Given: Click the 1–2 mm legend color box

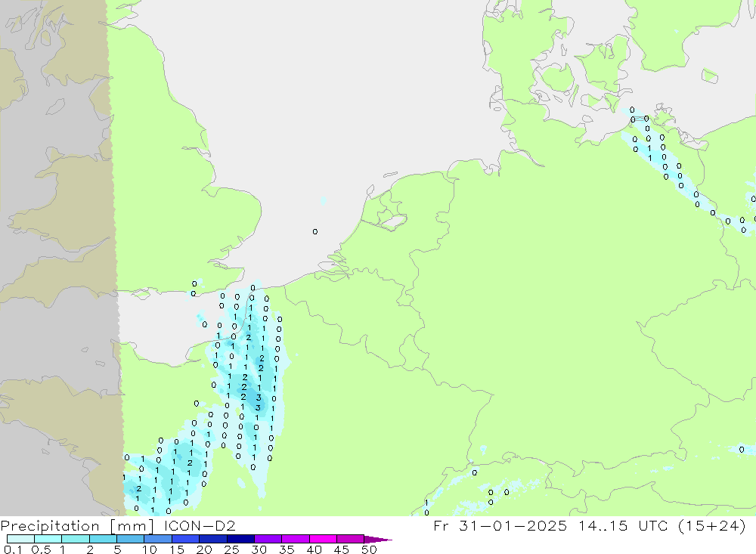Looking at the screenshot, I should pyautogui.click(x=76, y=539).
